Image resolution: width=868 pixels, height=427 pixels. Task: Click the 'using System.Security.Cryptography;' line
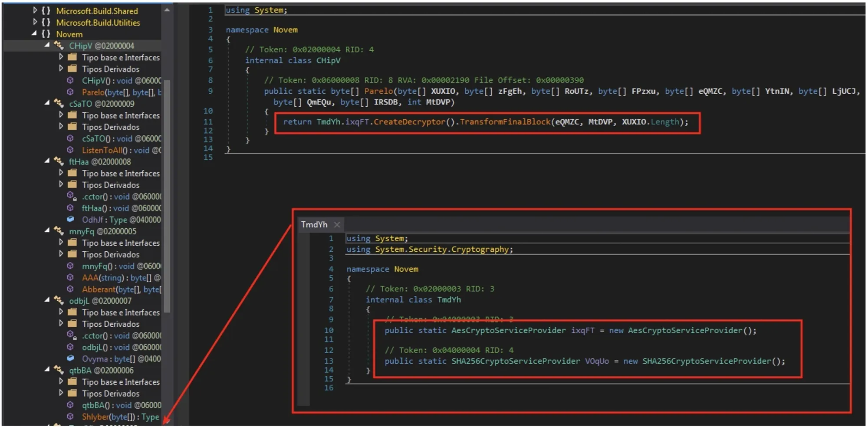430,250
